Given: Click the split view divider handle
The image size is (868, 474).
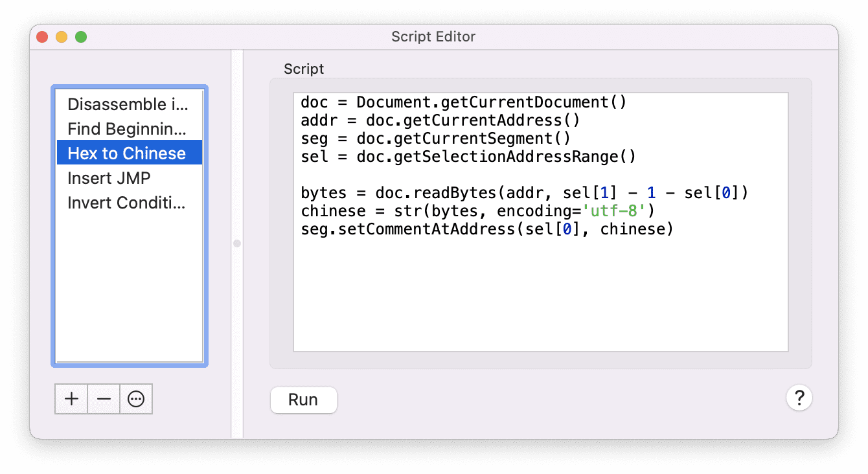Looking at the screenshot, I should pos(237,243).
